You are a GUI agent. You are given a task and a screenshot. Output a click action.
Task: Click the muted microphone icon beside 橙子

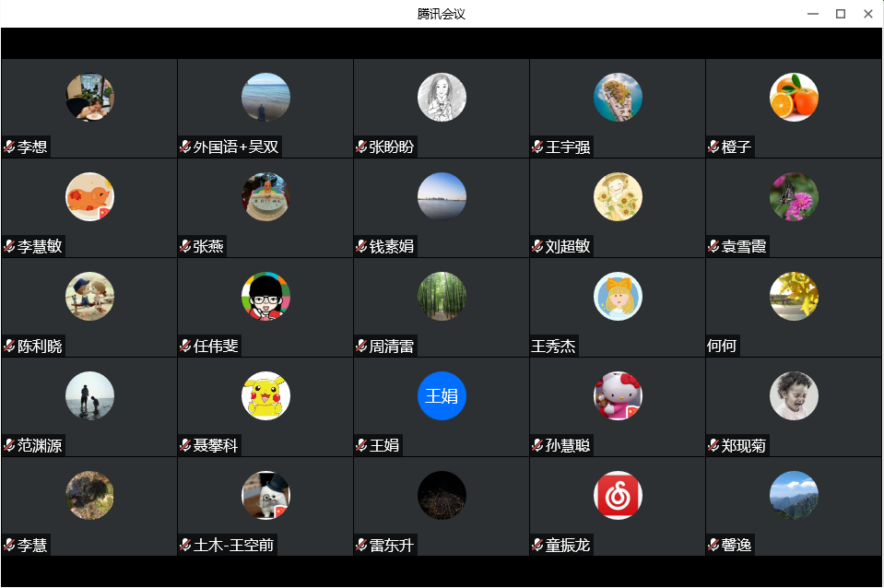pos(713,147)
